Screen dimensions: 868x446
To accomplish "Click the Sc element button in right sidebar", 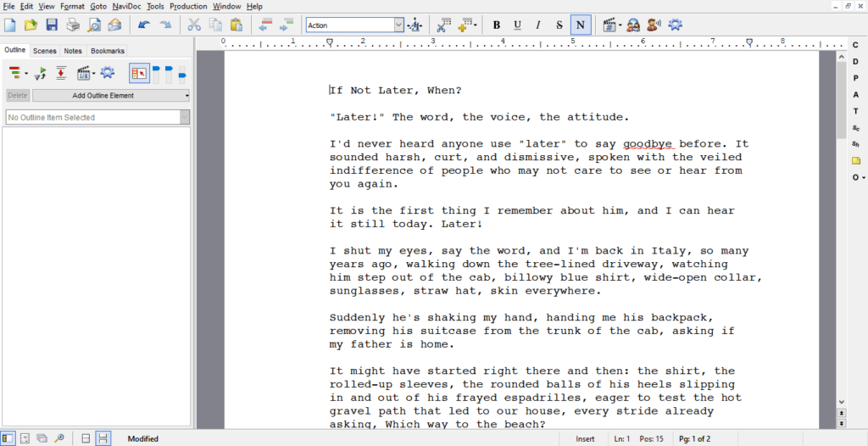I will 856,128.
